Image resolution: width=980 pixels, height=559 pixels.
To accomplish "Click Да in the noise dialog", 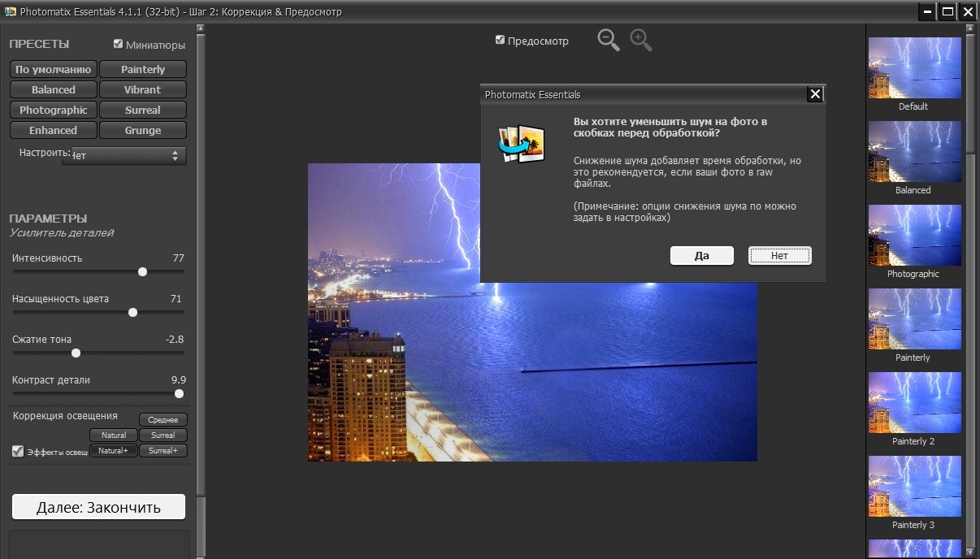I will point(702,255).
